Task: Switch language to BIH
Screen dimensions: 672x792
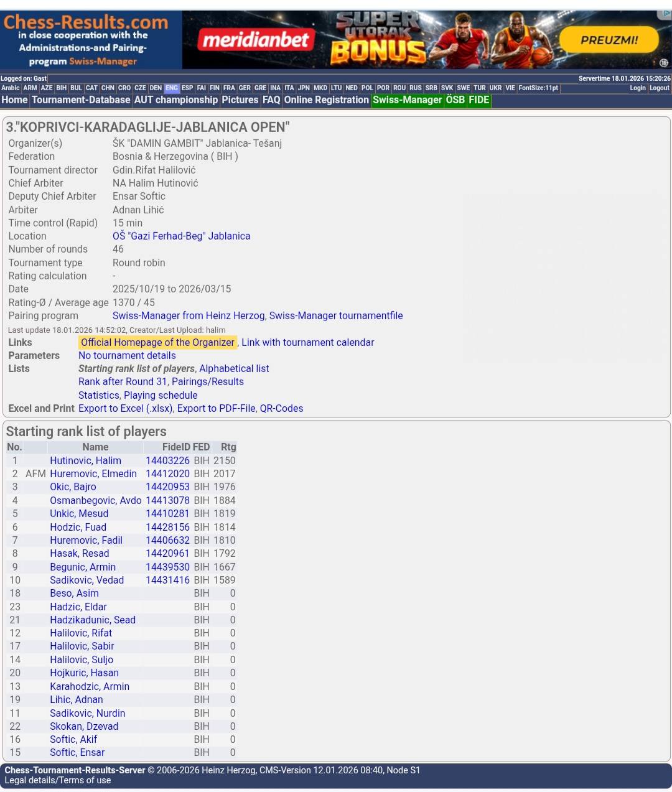Action: pyautogui.click(x=61, y=88)
